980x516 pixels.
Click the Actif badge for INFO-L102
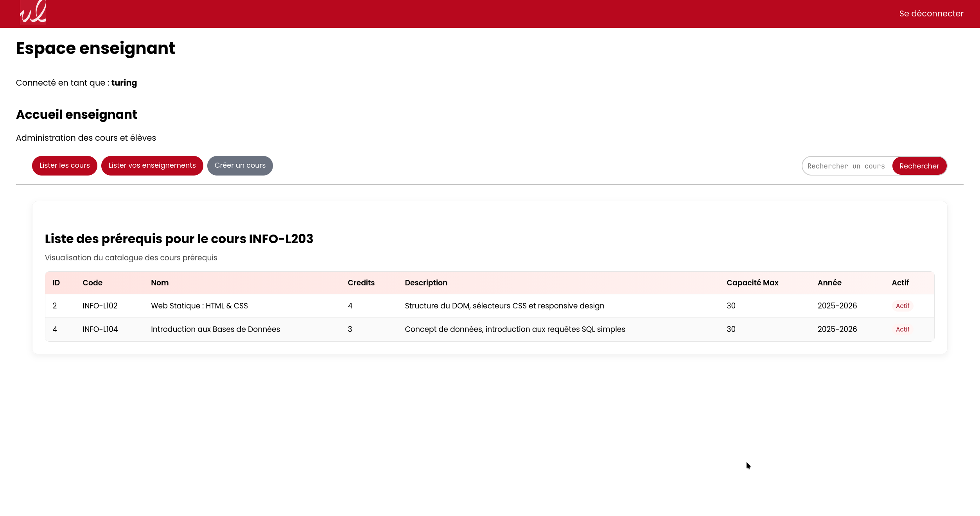(x=902, y=306)
